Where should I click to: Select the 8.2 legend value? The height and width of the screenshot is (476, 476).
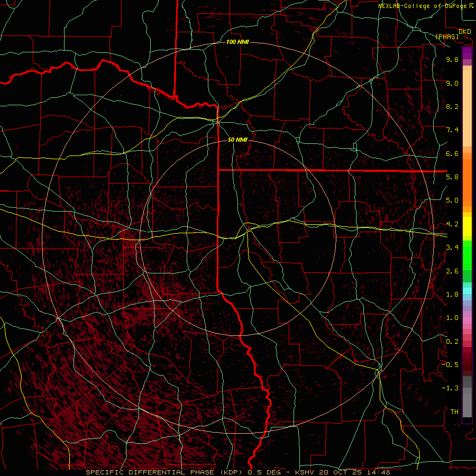(x=452, y=106)
